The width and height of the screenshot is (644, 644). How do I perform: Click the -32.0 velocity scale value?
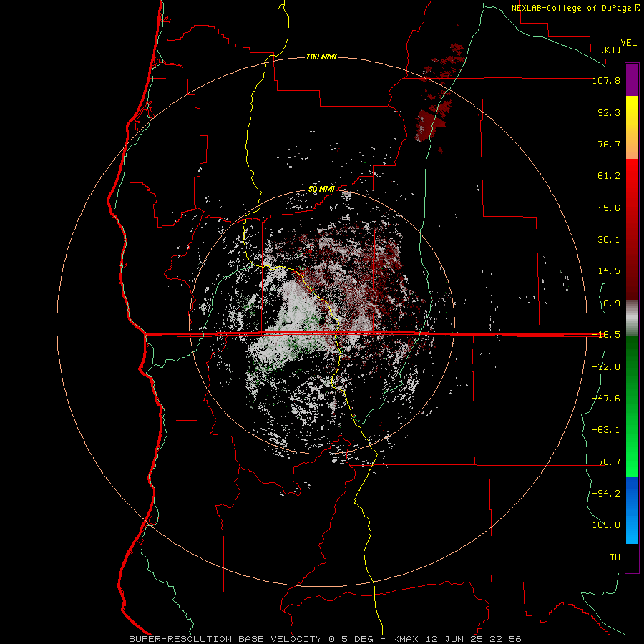(606, 367)
